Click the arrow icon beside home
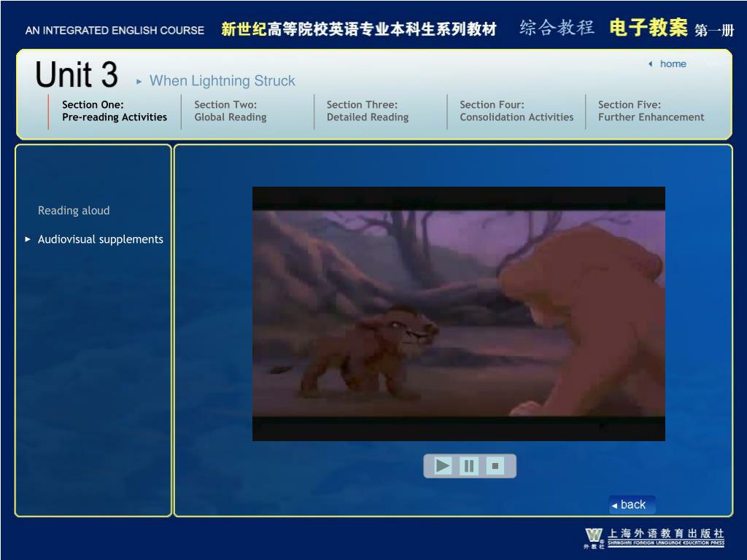 [x=650, y=64]
